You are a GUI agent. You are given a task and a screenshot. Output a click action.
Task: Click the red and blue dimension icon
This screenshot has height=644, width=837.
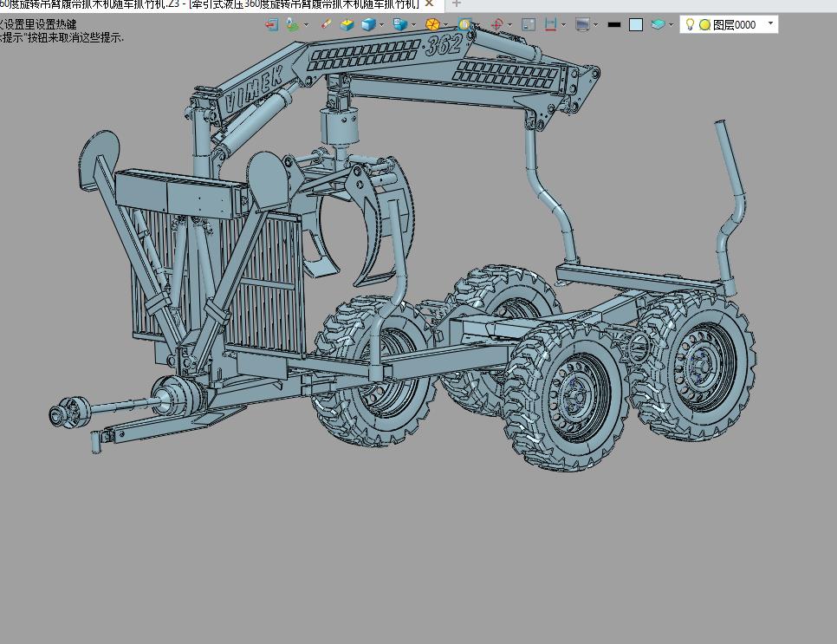click(x=550, y=24)
